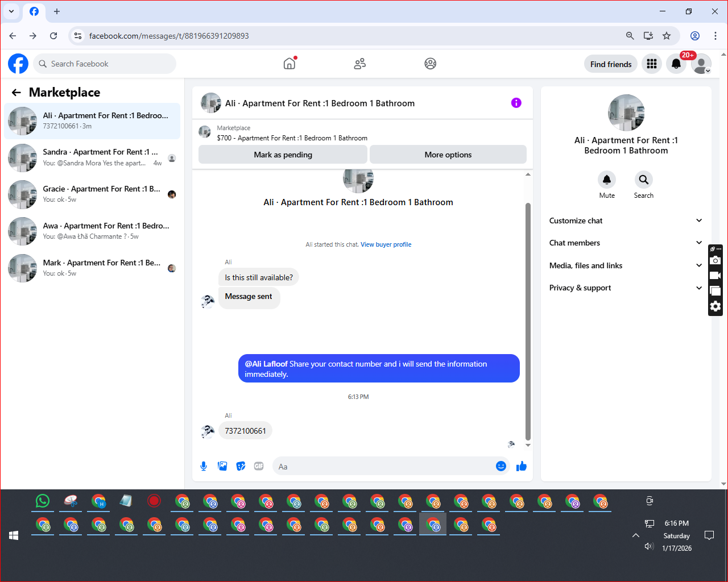The height and width of the screenshot is (582, 728).
Task: Open the Windows Start menu
Action: pos(14,535)
